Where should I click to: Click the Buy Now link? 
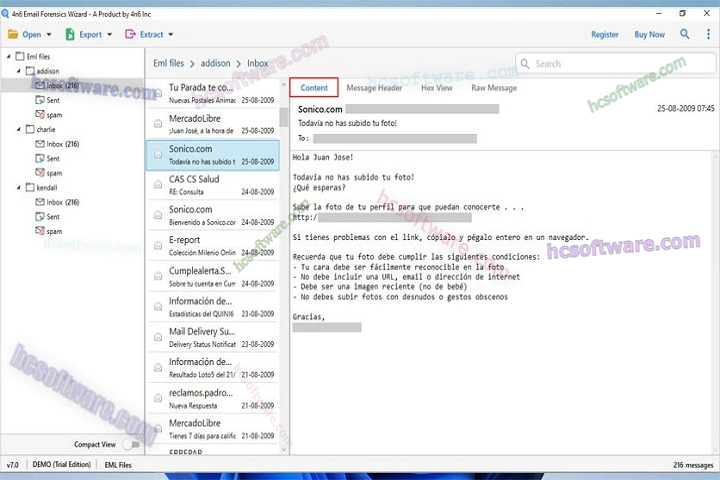click(x=649, y=34)
